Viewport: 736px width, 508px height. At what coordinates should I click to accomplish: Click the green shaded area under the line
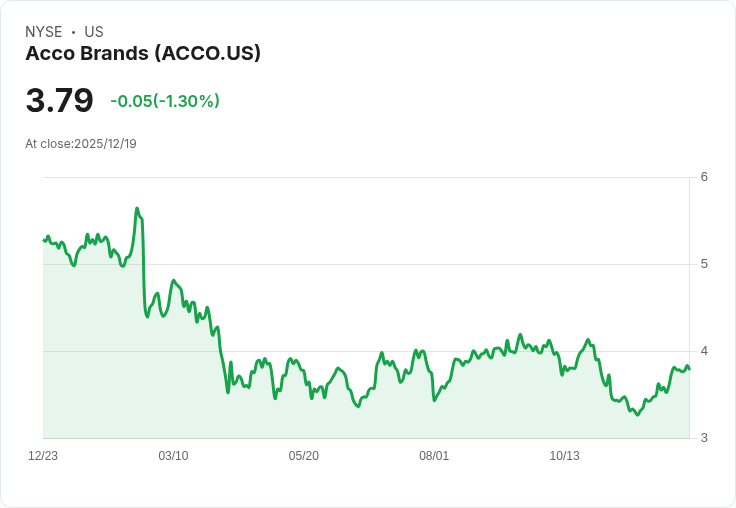(366, 418)
